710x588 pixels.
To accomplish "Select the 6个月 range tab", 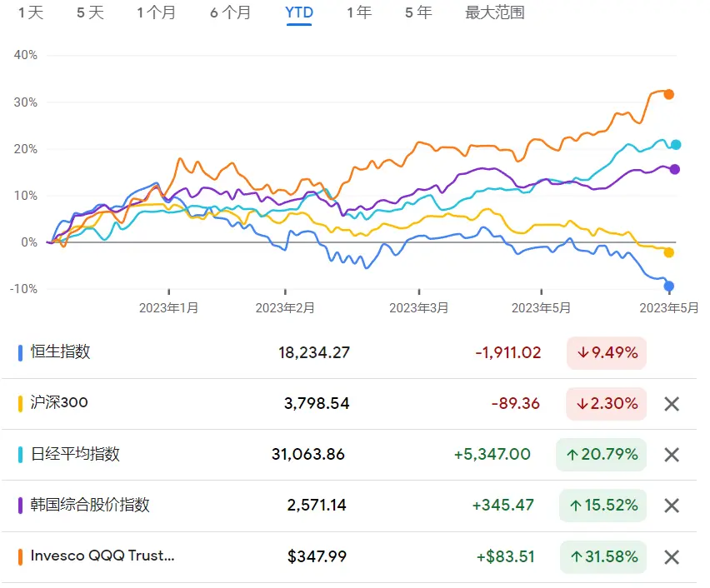I will 231,12.
